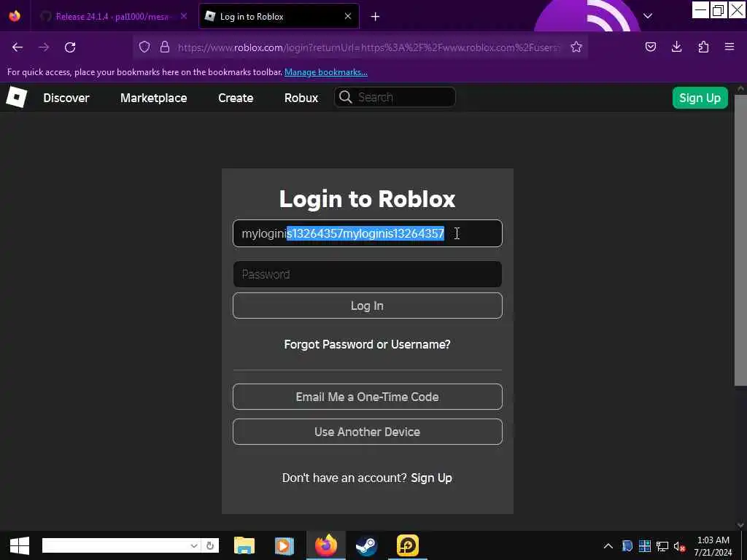Click the colored grid tray icon
The height and width of the screenshot is (560, 747).
click(645, 546)
